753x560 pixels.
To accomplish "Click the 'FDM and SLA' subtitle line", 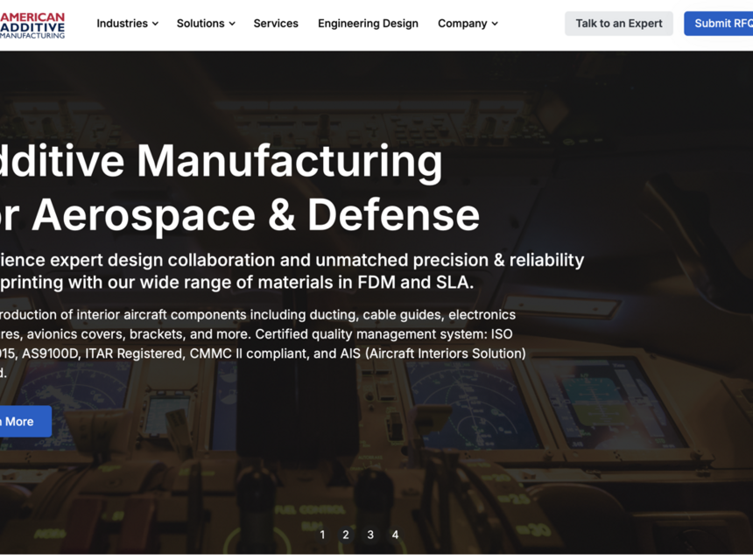I will 236,283.
